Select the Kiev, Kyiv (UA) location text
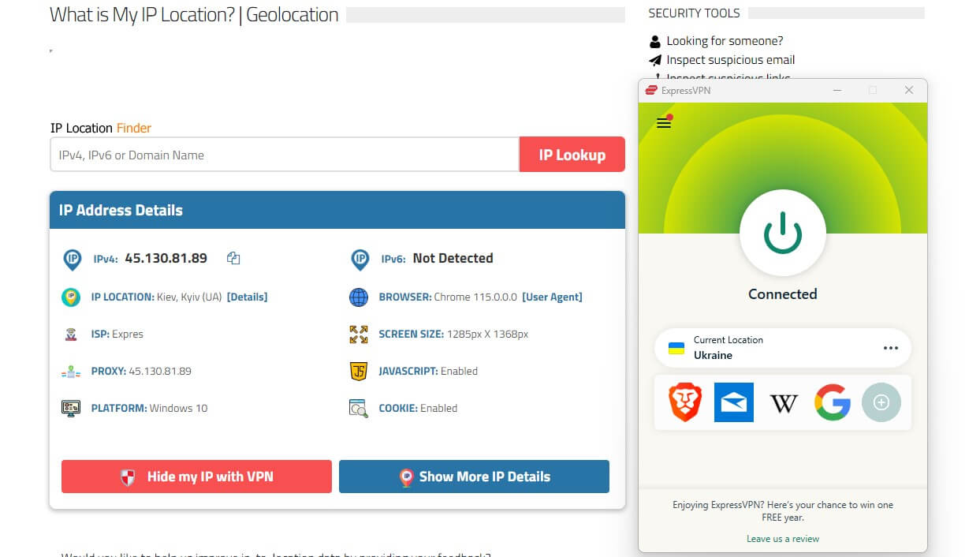 [x=189, y=297]
